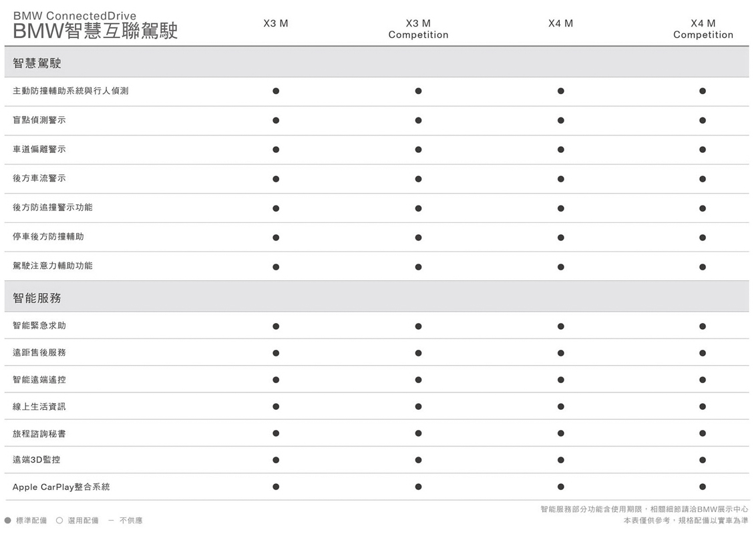756x534 pixels.
Task: Click the 旅程諮詢秘書 row label
Action: pyautogui.click(x=39, y=434)
